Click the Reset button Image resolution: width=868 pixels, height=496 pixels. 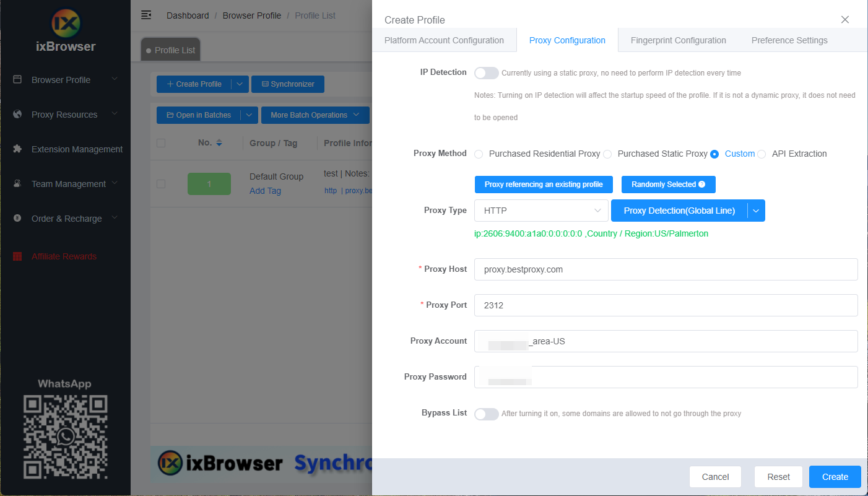click(778, 477)
